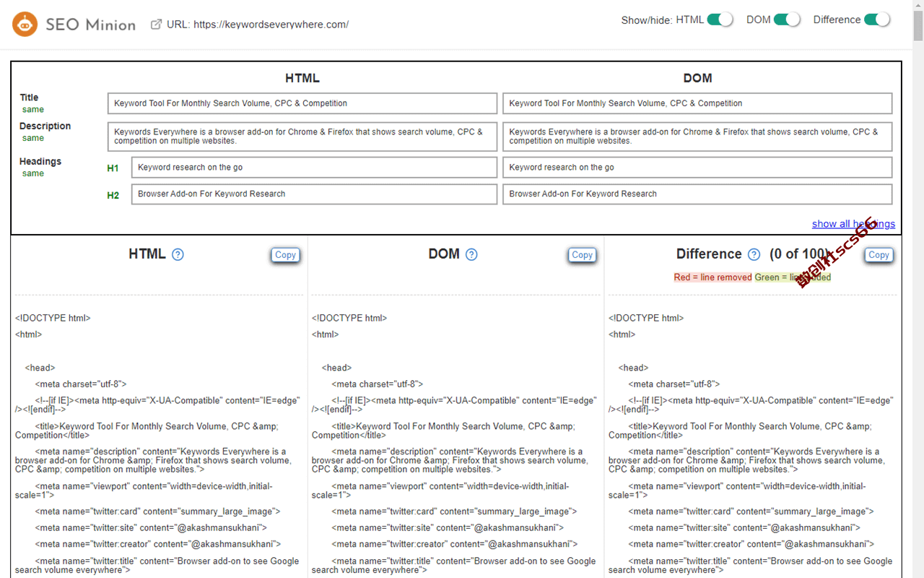Toggle the DOM show/hide switch

click(787, 20)
